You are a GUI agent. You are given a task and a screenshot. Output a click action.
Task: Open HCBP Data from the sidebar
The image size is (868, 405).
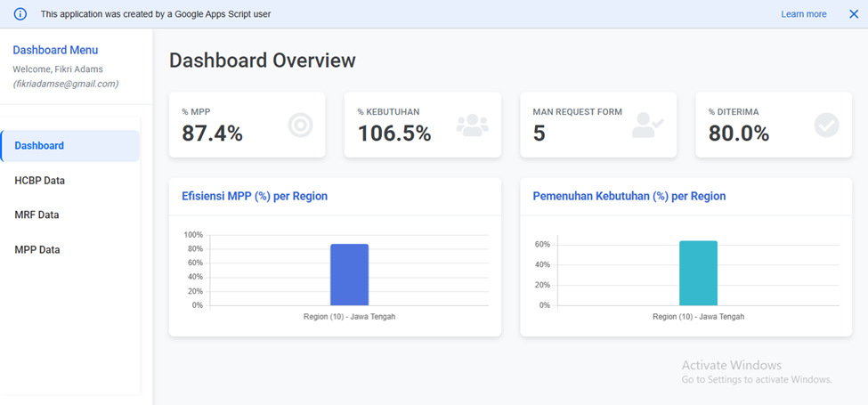(40, 181)
